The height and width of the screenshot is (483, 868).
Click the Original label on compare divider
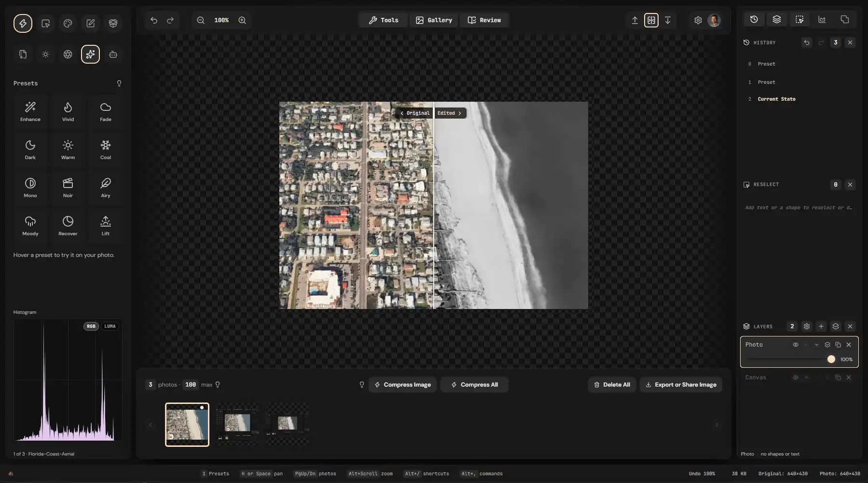[x=415, y=113]
